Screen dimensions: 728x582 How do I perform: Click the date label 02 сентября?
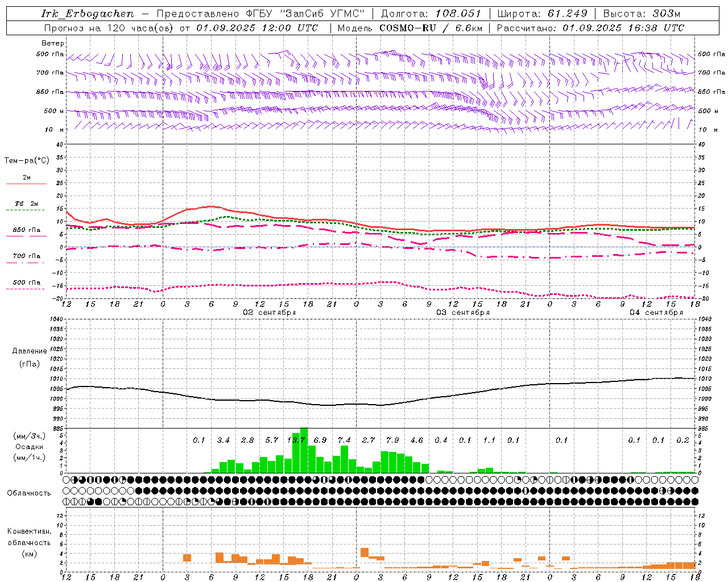click(x=270, y=313)
